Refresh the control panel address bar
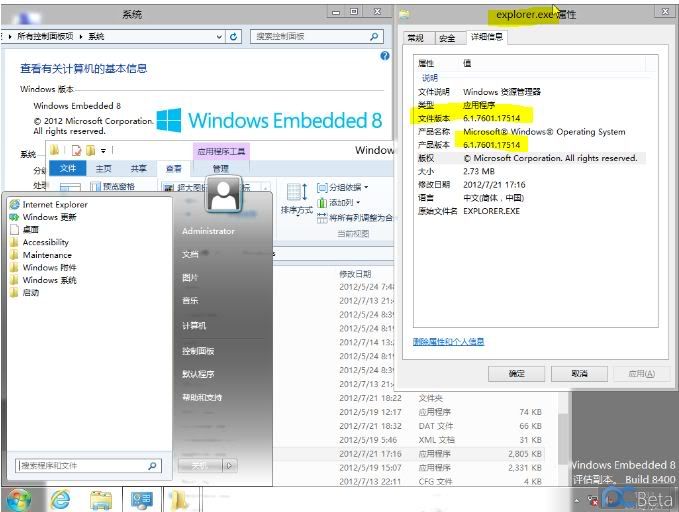This screenshot has width=679, height=512. point(233,37)
